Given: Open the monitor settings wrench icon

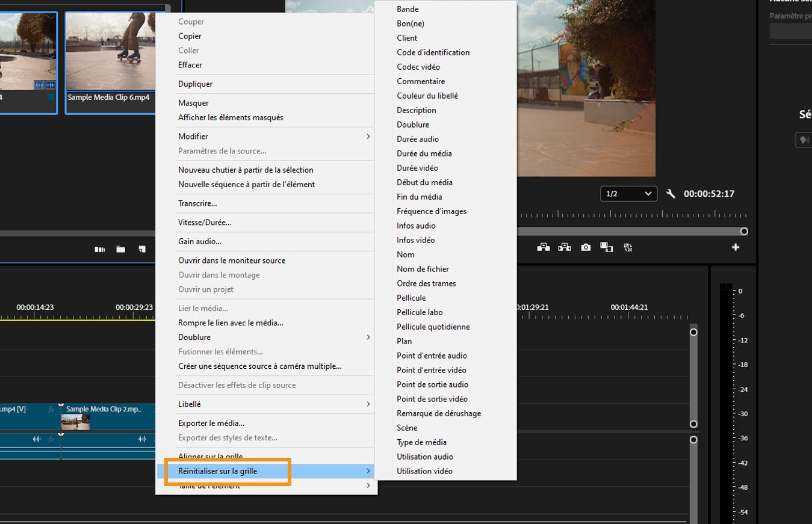Looking at the screenshot, I should [x=671, y=194].
